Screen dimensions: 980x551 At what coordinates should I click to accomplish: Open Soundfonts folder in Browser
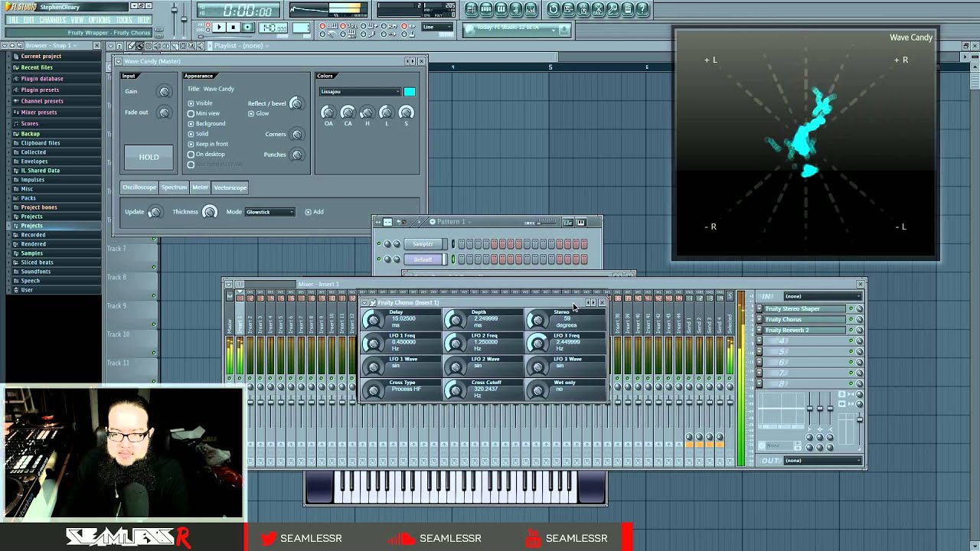coord(35,272)
